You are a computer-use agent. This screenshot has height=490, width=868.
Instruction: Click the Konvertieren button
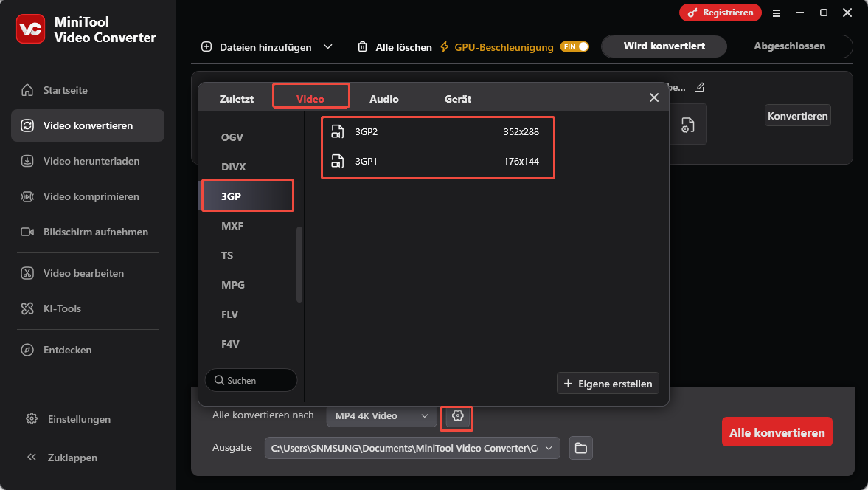798,116
